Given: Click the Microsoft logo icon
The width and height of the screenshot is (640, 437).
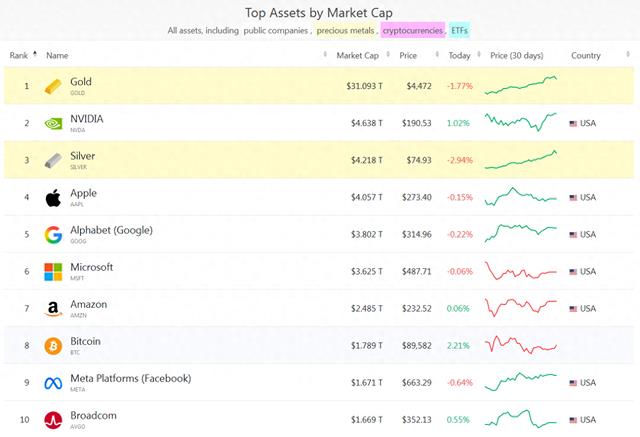Looking at the screenshot, I should tap(53, 272).
